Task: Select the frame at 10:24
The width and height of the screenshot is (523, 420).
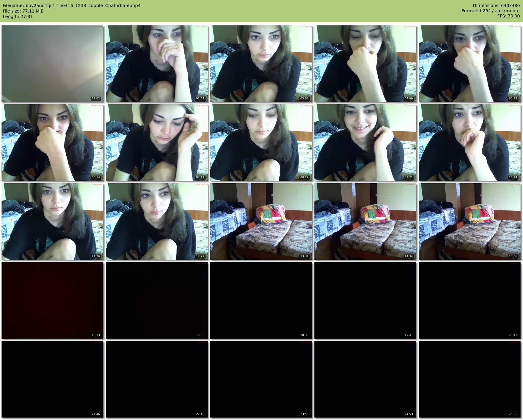Action: point(470,143)
